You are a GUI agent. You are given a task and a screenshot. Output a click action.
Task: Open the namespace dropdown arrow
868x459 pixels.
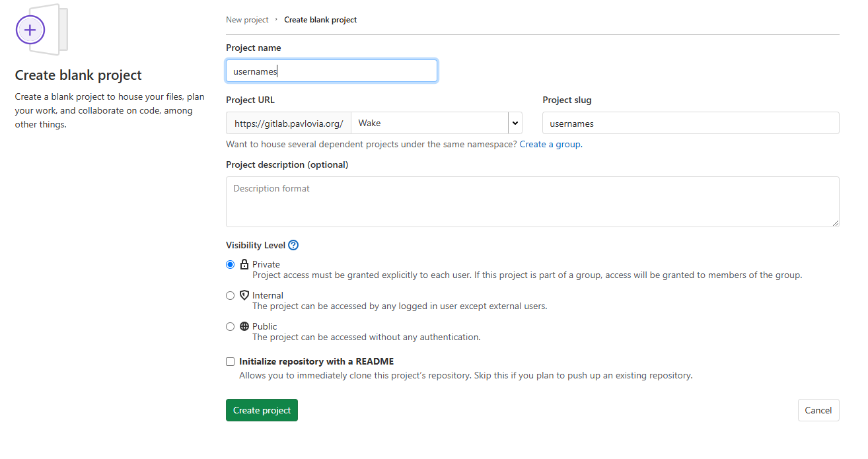point(515,123)
